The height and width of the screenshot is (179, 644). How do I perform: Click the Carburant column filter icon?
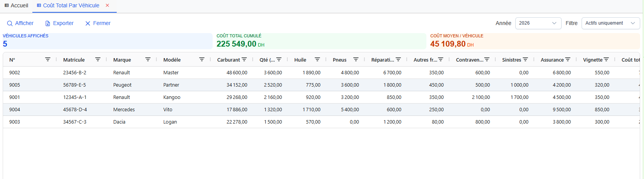[x=244, y=60]
